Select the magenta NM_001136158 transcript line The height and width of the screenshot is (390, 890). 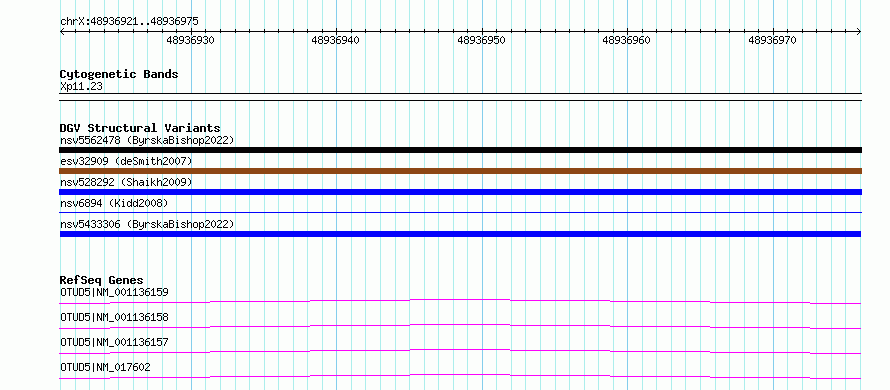point(460,326)
